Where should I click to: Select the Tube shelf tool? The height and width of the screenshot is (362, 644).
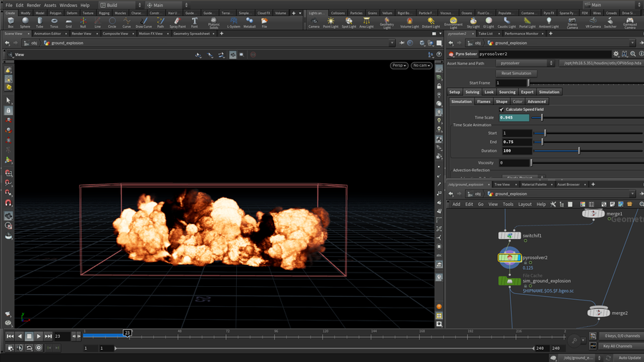39,22
